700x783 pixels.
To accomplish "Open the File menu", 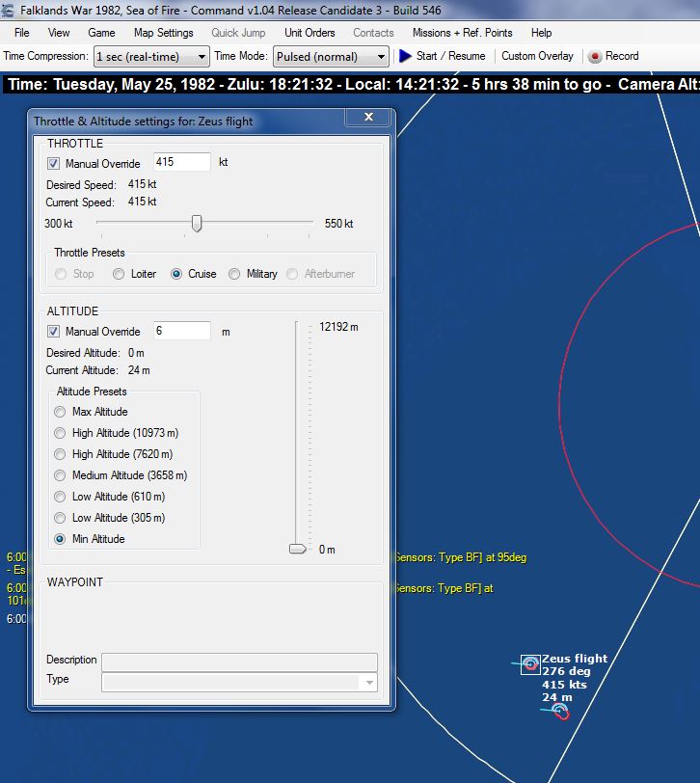I will 22,33.
